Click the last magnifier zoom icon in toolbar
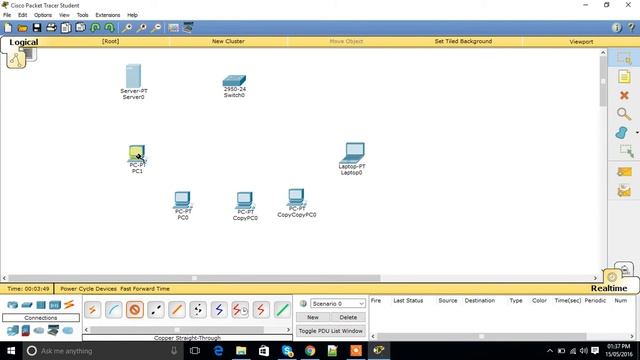Screen dimensions: 640x360 click(156, 28)
